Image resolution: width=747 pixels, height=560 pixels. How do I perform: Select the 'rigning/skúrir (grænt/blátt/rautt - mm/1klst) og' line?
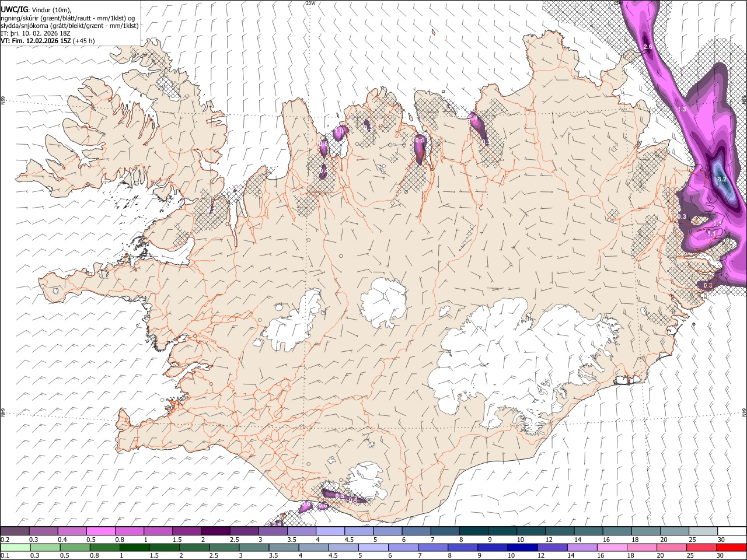tap(68, 17)
